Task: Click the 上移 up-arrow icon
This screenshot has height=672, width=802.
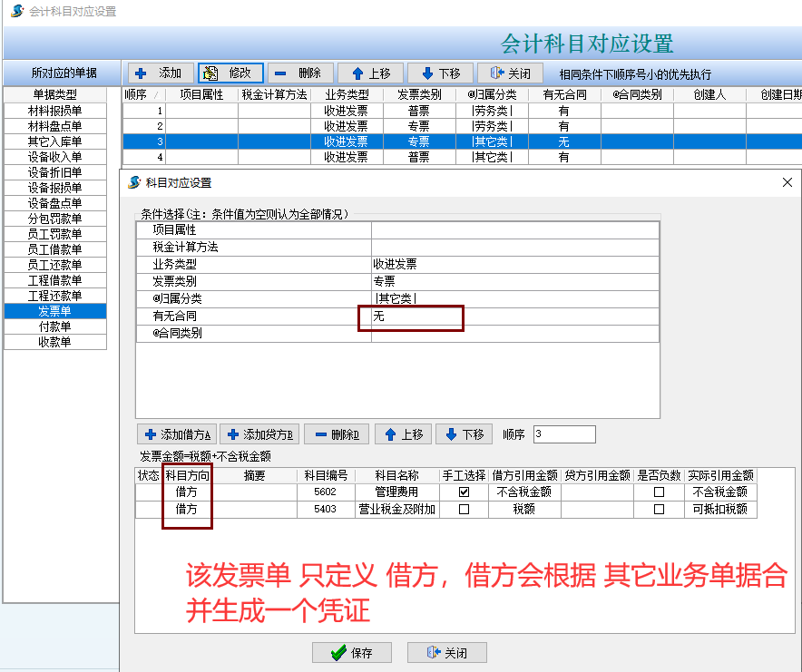Action: click(359, 73)
